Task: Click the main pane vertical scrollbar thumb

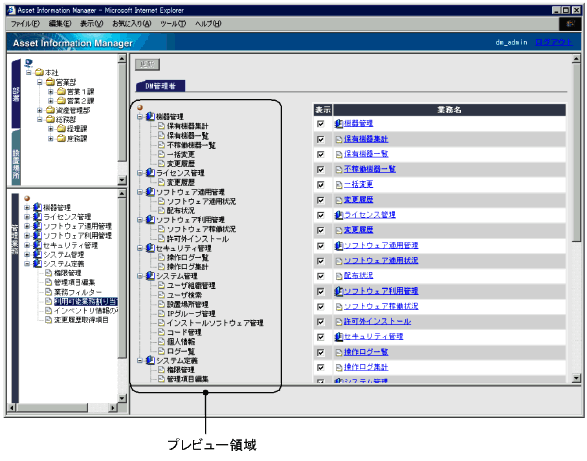Action: click(x=577, y=153)
